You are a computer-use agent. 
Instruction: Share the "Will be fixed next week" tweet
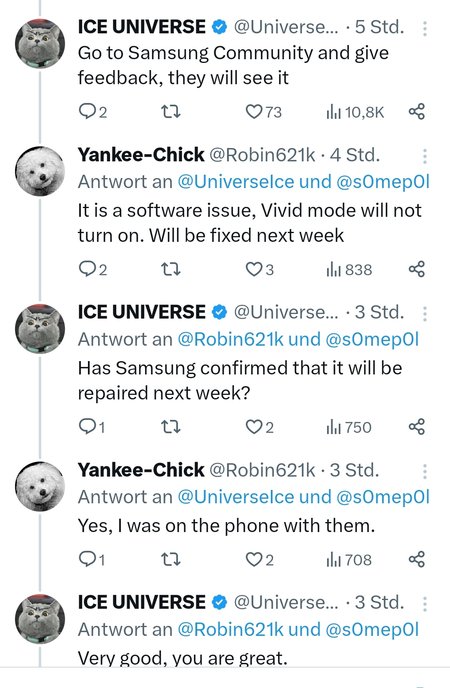(417, 269)
